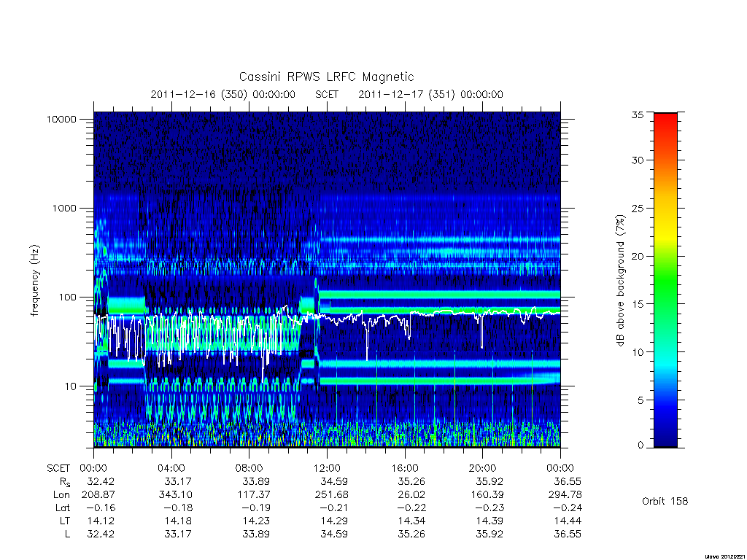Click the colorbar tick label 25
The width and height of the screenshot is (747, 560).
tap(637, 209)
